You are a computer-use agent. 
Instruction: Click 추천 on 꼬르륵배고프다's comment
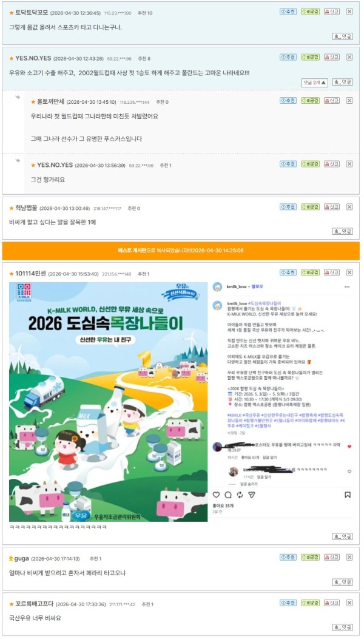pyautogui.click(x=288, y=603)
